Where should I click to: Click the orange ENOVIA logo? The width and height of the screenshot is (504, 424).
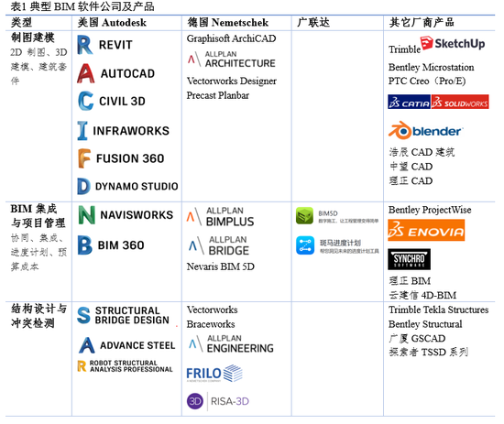click(426, 230)
